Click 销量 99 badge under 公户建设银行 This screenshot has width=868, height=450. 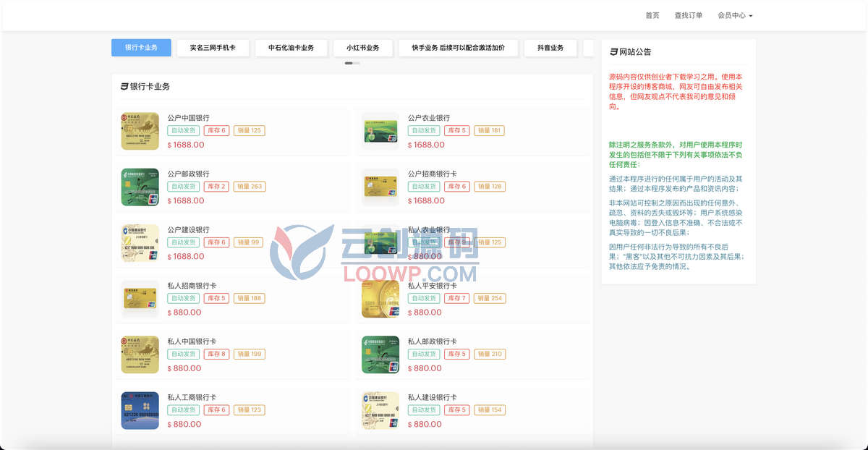pyautogui.click(x=247, y=242)
